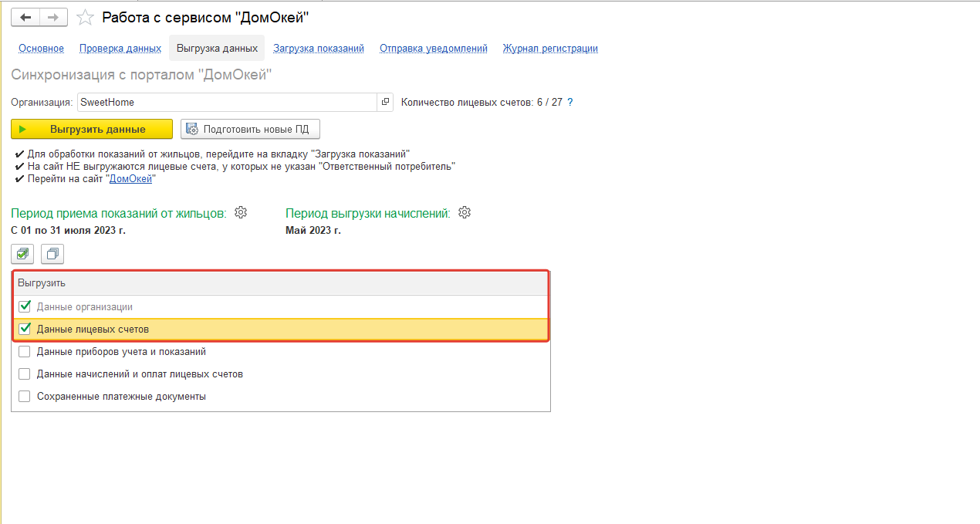Open the help question mark about лицевых счетов
The width and height of the screenshot is (980, 524).
[570, 102]
